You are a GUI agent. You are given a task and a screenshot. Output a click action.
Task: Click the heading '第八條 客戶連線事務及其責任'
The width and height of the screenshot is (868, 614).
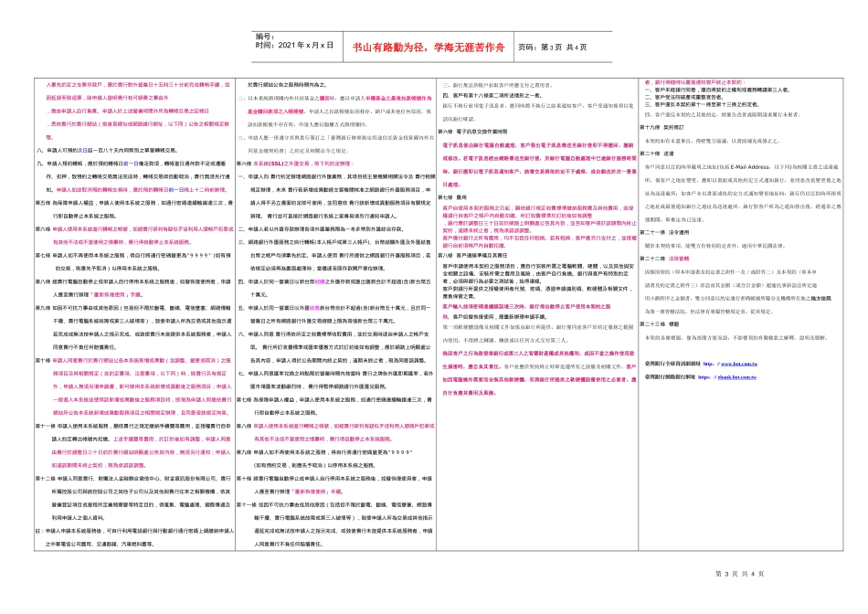(472, 255)
